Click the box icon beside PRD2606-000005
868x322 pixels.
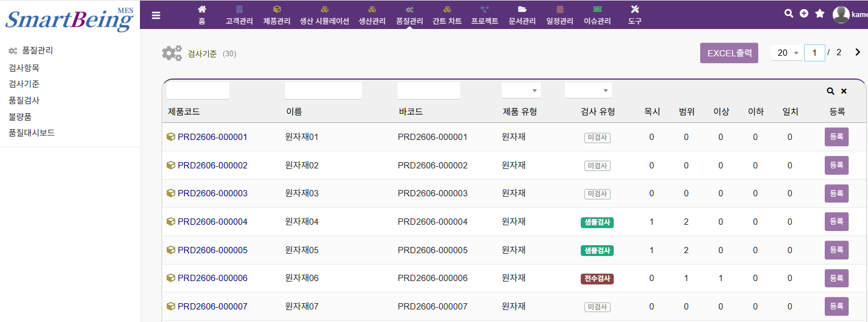(x=171, y=250)
